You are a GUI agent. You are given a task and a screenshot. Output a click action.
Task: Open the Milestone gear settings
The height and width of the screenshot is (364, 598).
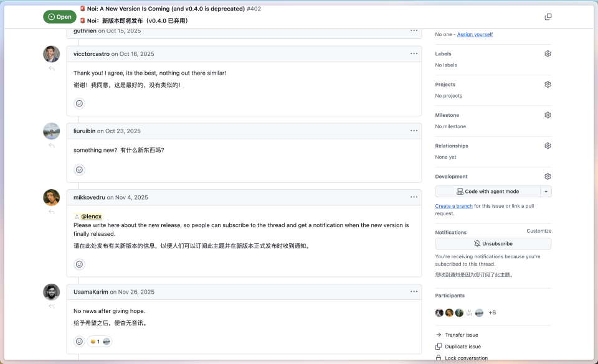(x=548, y=115)
